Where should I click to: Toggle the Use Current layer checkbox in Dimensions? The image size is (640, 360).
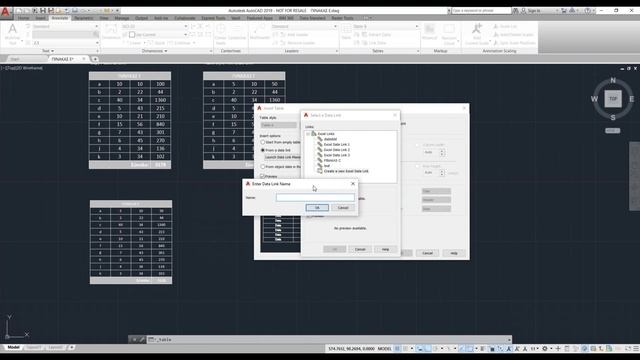coord(132,35)
